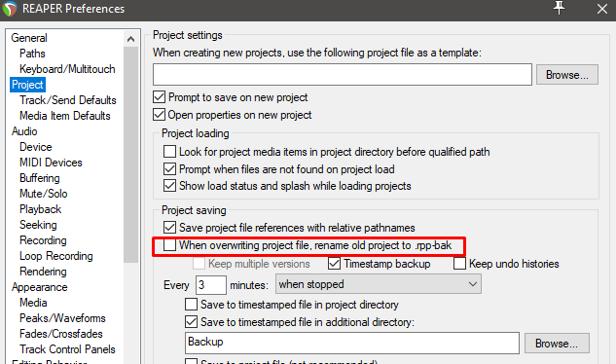616x364 pixels.
Task: Toggle Prompt to save on new project
Action: [159, 97]
